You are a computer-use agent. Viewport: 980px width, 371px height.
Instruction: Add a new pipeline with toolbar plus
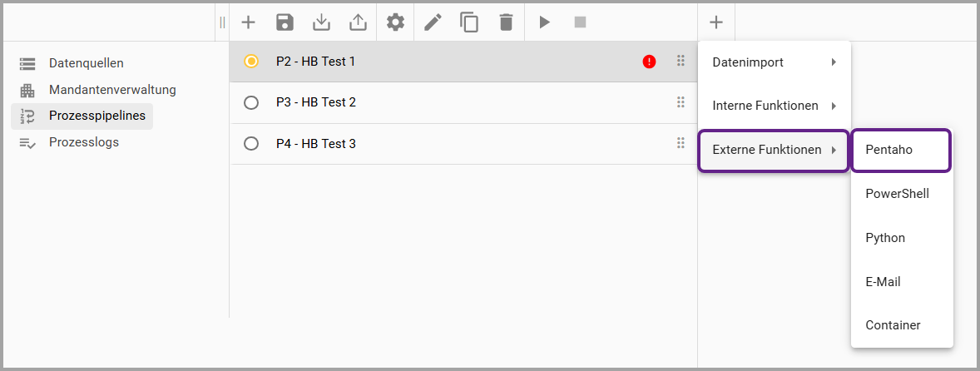(248, 22)
